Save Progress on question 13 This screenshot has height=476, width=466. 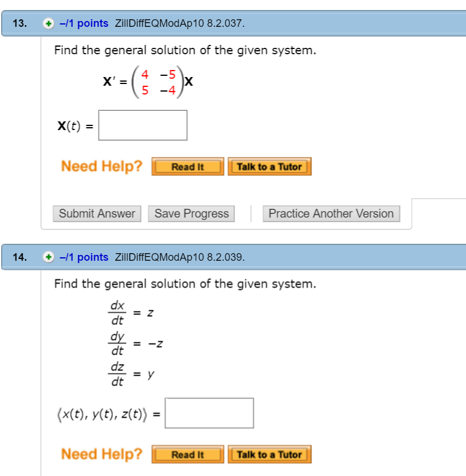[191, 213]
